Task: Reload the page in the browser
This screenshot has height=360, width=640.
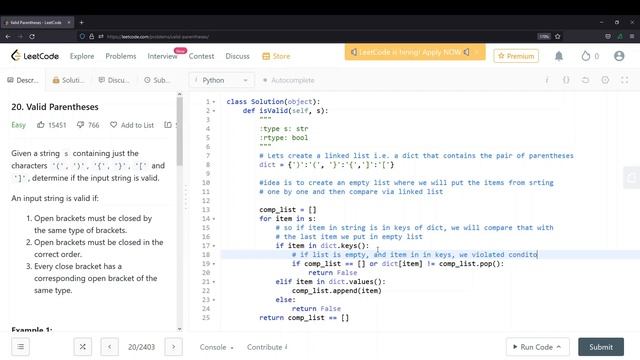Action: 32,36
